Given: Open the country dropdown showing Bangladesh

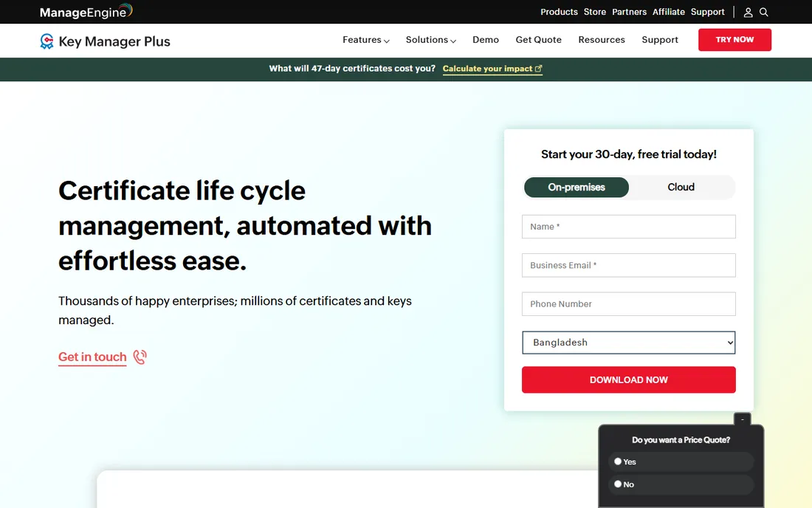Looking at the screenshot, I should (629, 343).
